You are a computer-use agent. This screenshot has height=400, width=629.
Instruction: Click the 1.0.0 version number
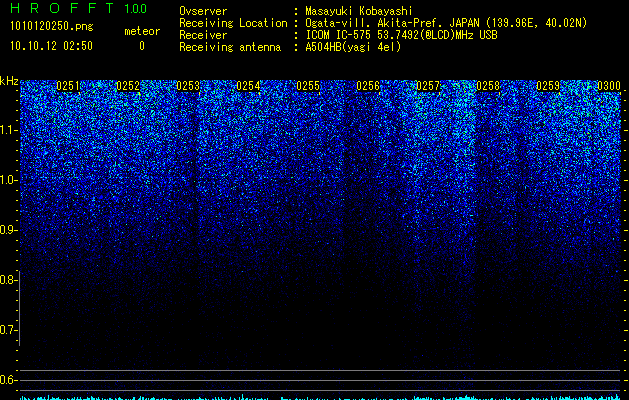click(x=135, y=9)
